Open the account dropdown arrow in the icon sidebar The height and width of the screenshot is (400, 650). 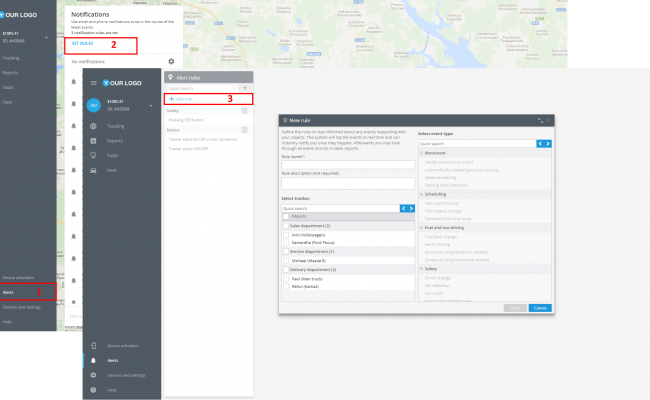151,106
